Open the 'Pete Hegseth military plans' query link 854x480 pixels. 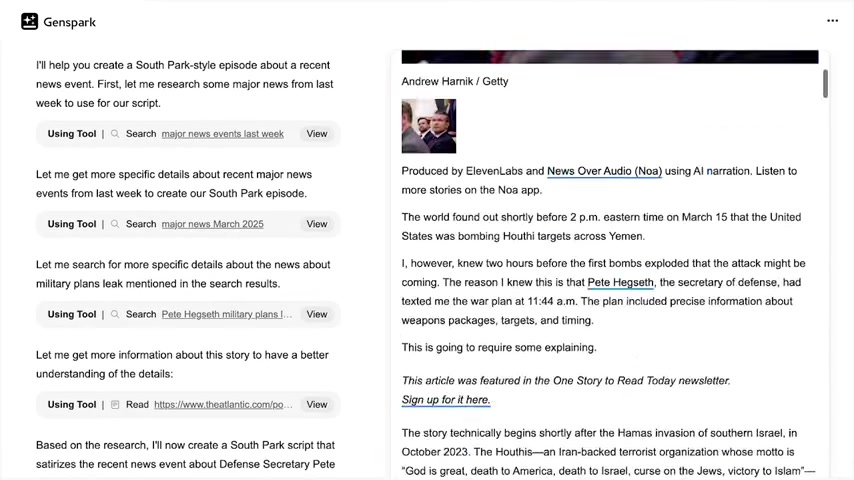(x=226, y=314)
